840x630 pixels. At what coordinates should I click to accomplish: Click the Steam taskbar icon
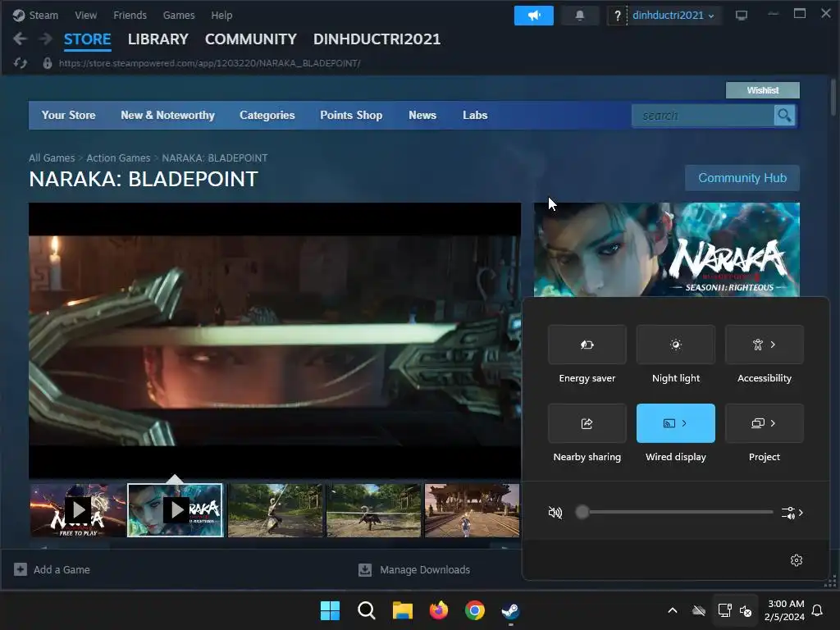[x=510, y=610]
